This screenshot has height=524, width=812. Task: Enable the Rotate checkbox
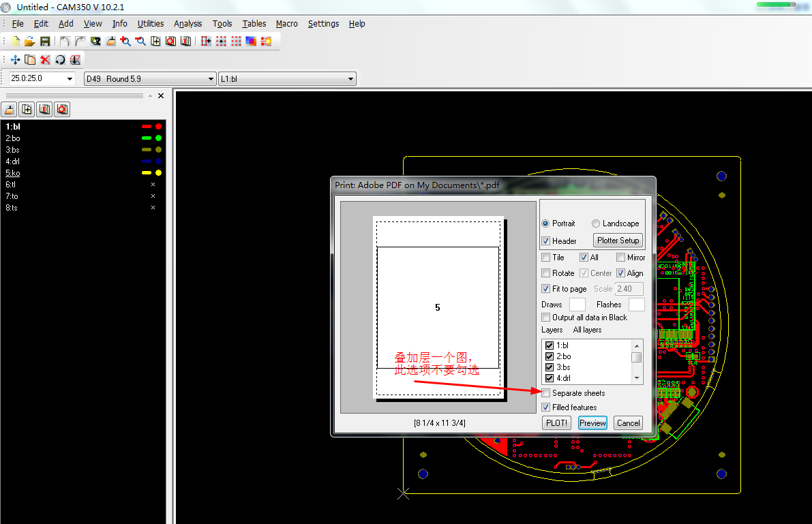545,273
